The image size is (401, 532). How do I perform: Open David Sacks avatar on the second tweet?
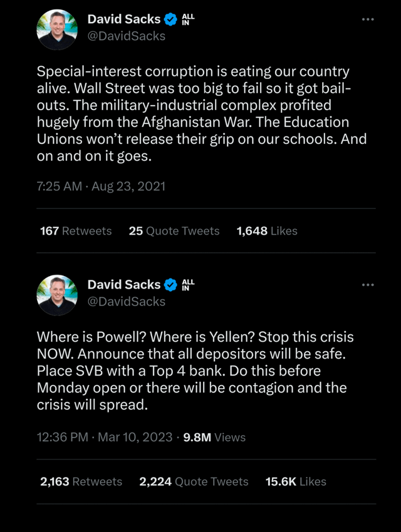pyautogui.click(x=57, y=294)
